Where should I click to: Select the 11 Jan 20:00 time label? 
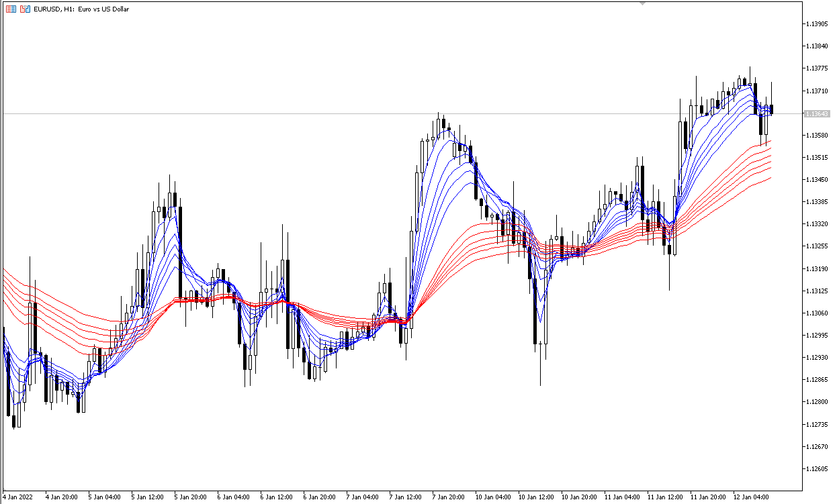(707, 497)
